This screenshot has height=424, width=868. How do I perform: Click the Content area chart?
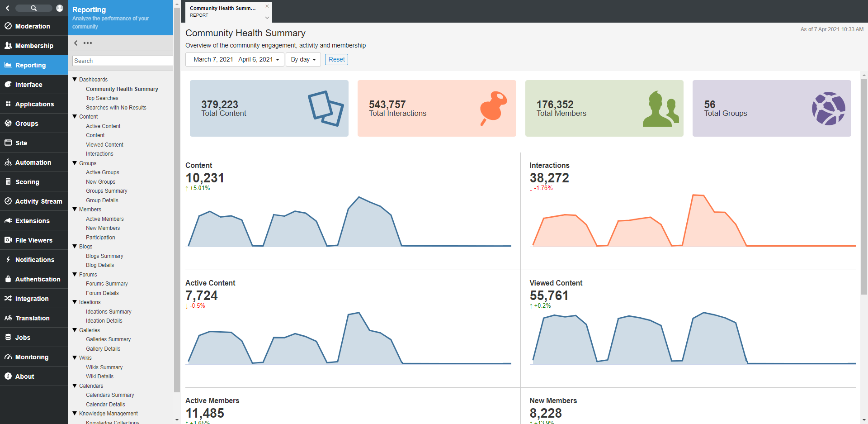tap(349, 222)
